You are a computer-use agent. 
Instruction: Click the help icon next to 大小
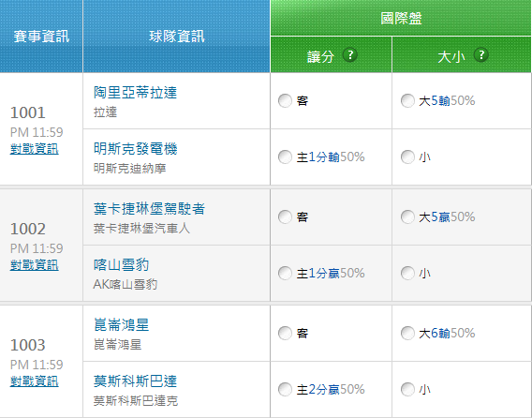(481, 54)
